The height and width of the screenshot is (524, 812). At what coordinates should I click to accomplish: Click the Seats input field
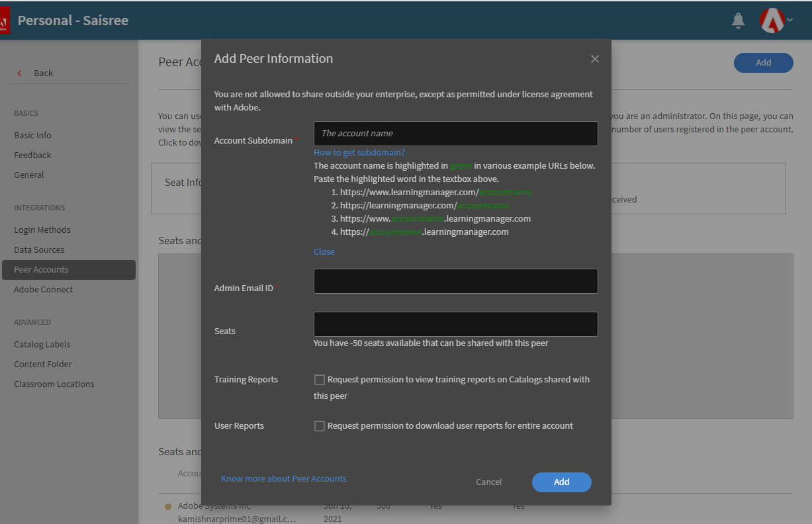pos(455,324)
